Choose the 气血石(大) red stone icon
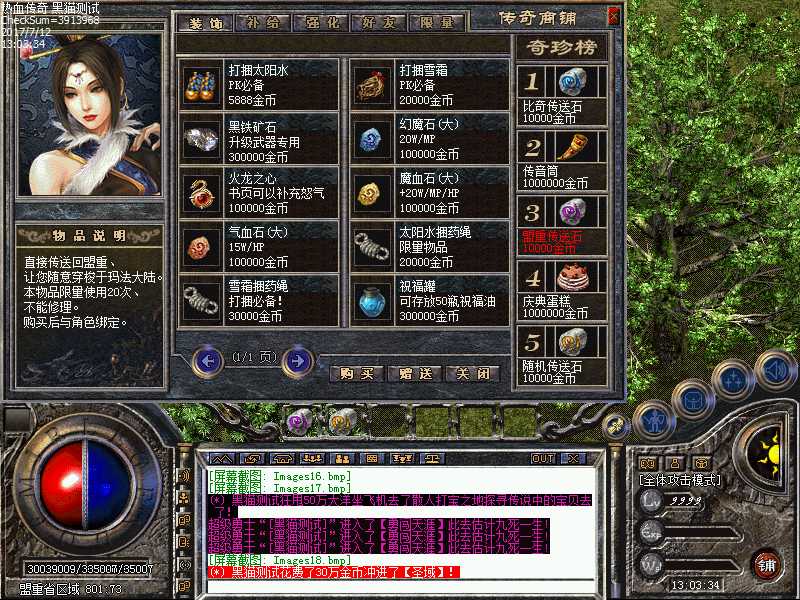Image resolution: width=800 pixels, height=600 pixels. point(201,247)
